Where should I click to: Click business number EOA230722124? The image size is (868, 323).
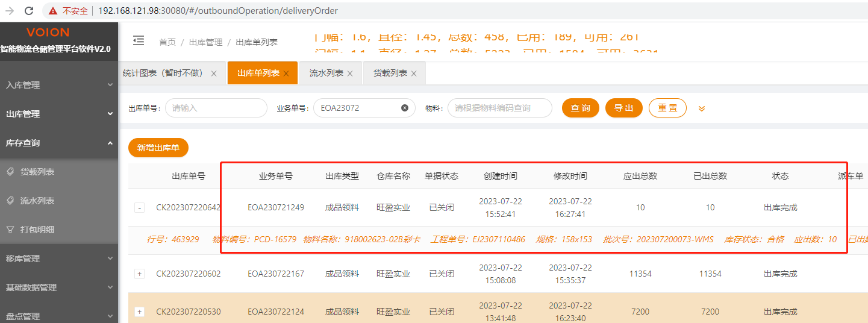[x=276, y=312]
